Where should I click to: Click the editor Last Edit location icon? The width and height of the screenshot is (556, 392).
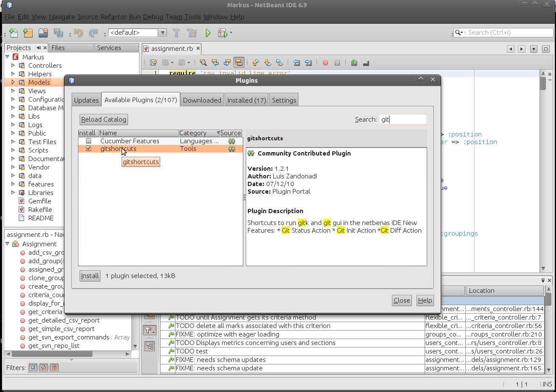pyautogui.click(x=153, y=63)
